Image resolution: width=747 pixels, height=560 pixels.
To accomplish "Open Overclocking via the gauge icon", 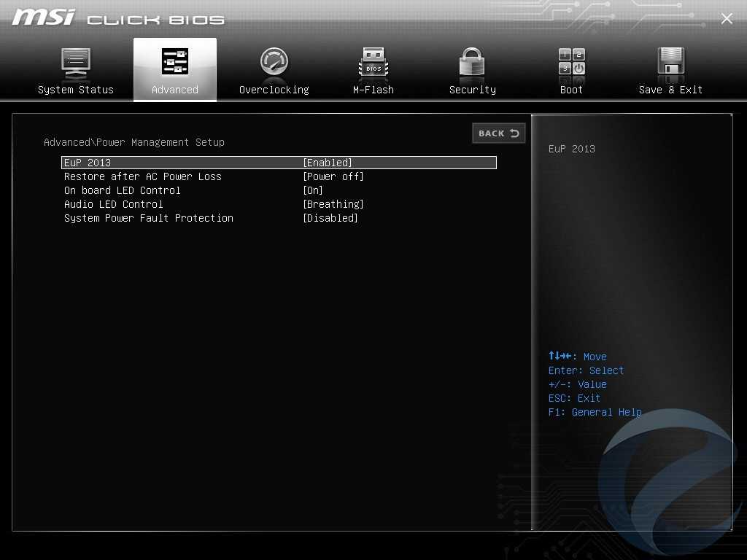I will [x=274, y=62].
